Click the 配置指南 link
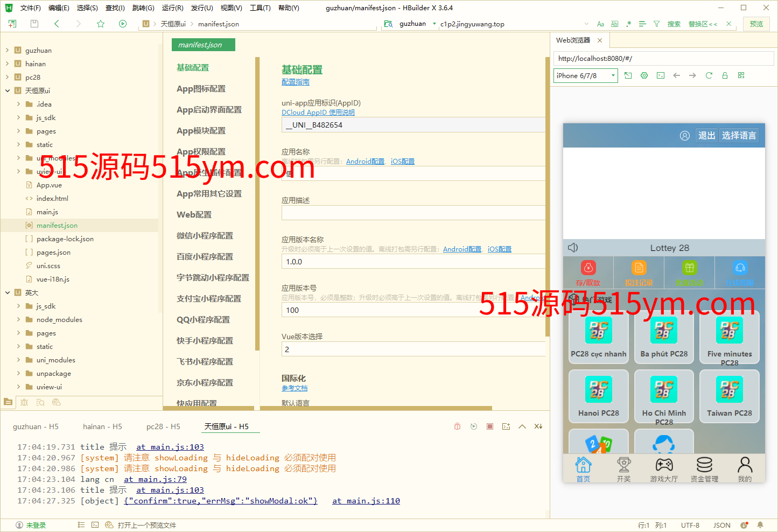The image size is (778, 532). tap(296, 82)
